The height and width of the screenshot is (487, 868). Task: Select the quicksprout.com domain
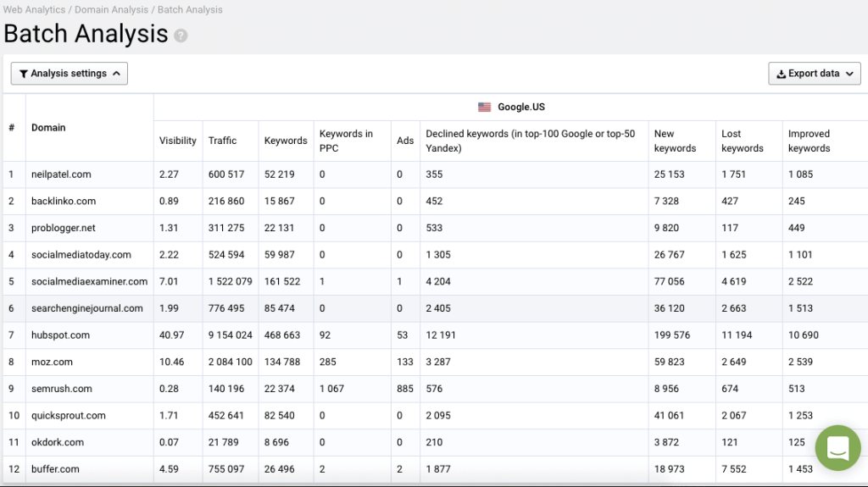click(68, 416)
